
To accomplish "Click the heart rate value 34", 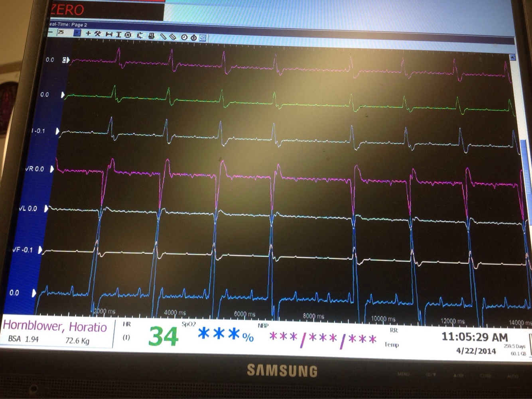I will click(163, 336).
